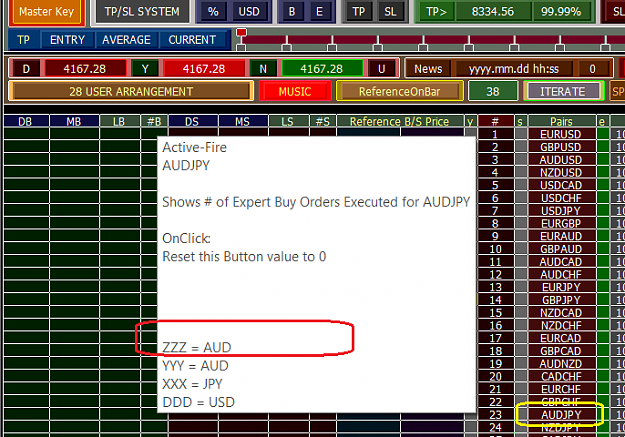Toggle the B button in top bar

tap(292, 12)
